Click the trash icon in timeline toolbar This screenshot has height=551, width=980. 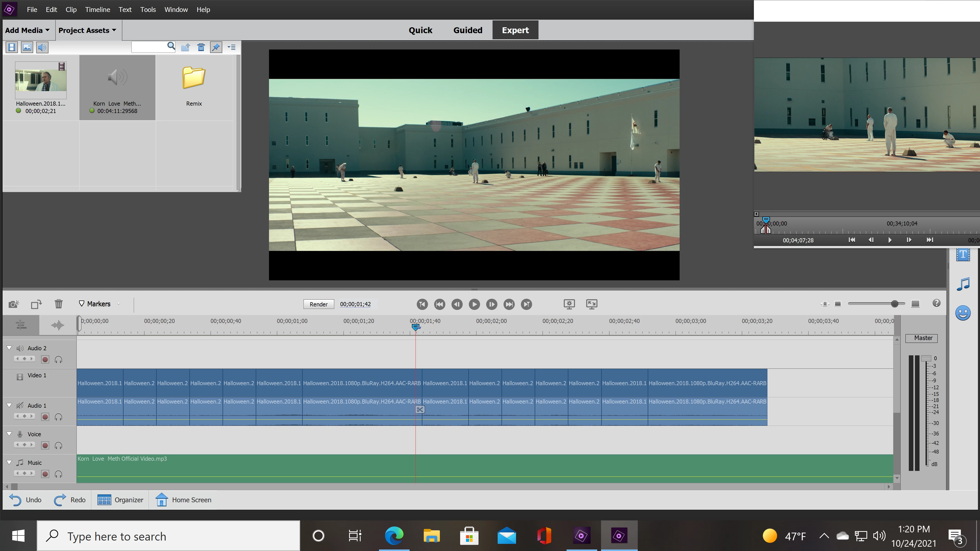coord(58,304)
